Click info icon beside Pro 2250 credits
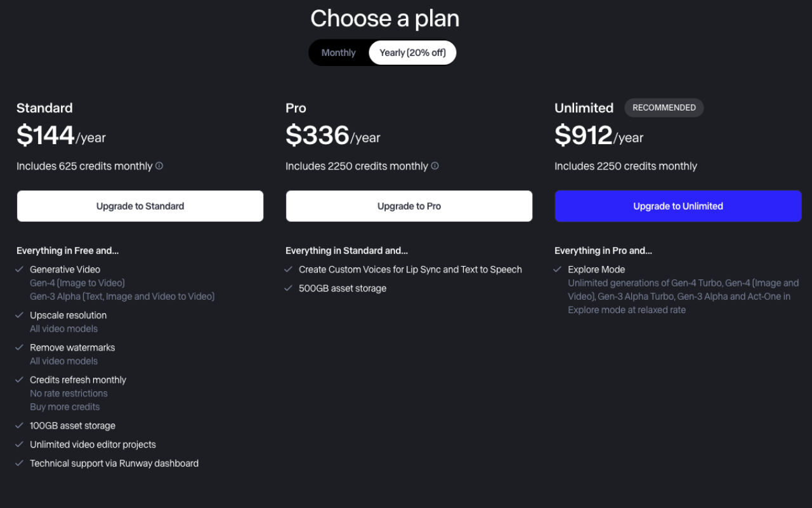 click(x=435, y=166)
